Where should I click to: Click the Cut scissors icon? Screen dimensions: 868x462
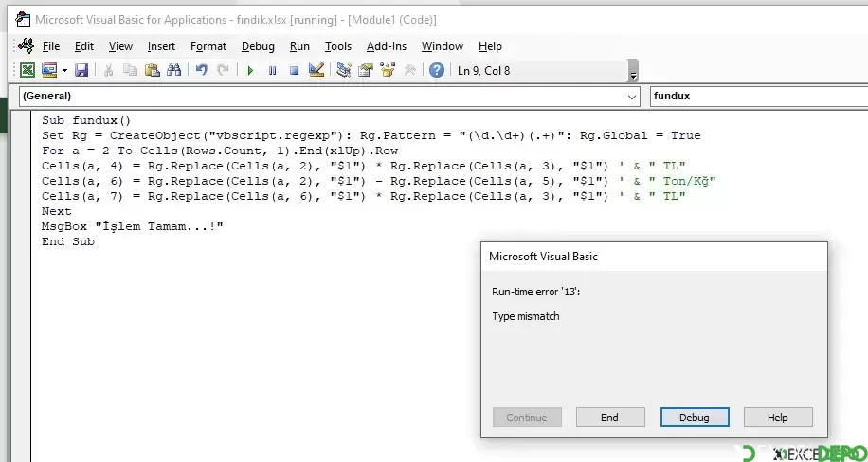point(108,70)
